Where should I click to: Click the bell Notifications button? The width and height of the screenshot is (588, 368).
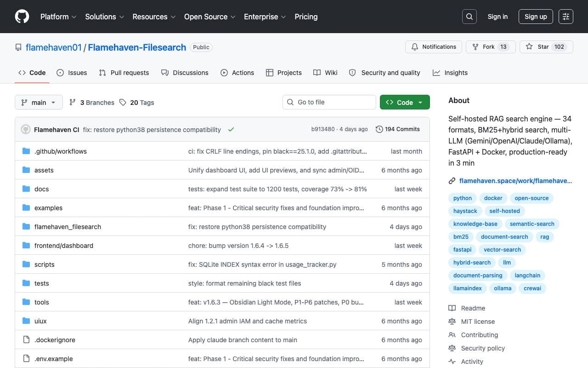click(434, 47)
